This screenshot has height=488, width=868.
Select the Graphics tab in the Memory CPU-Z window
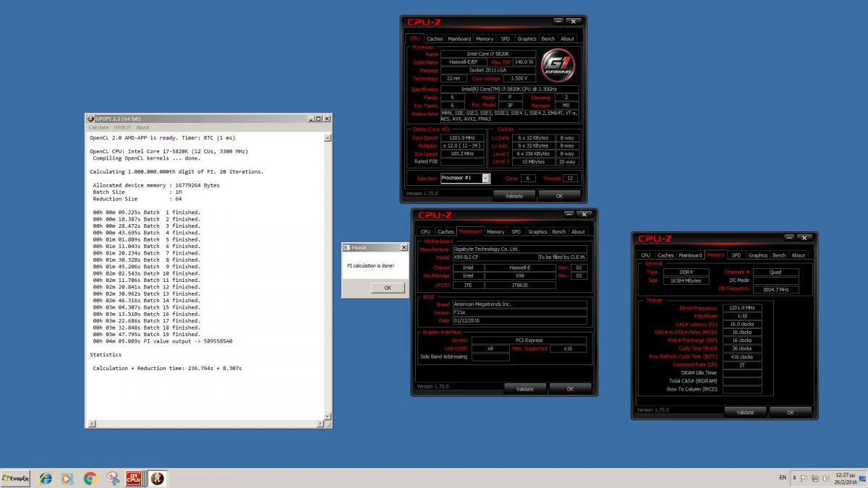(x=758, y=255)
